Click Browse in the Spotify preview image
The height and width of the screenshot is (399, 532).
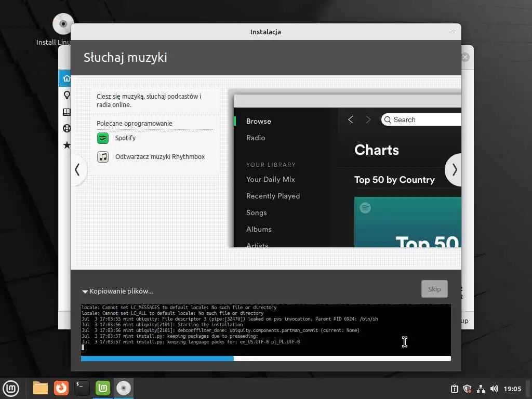pos(259,122)
